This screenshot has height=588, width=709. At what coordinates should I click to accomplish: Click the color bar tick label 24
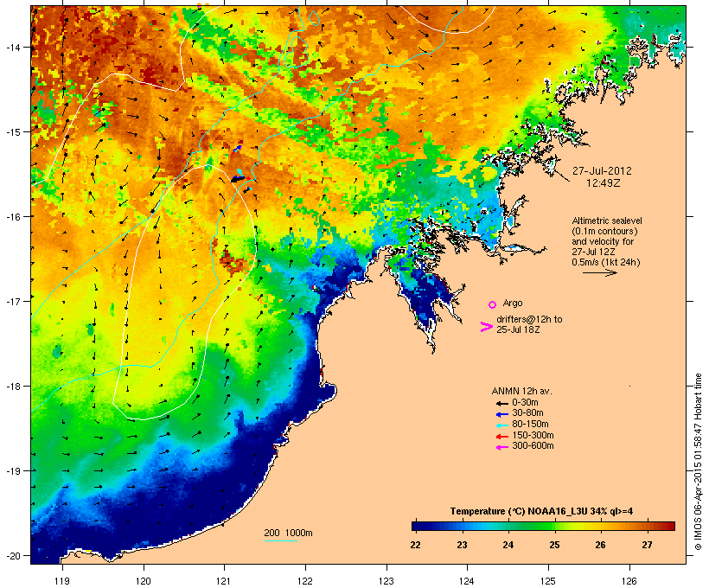click(508, 545)
